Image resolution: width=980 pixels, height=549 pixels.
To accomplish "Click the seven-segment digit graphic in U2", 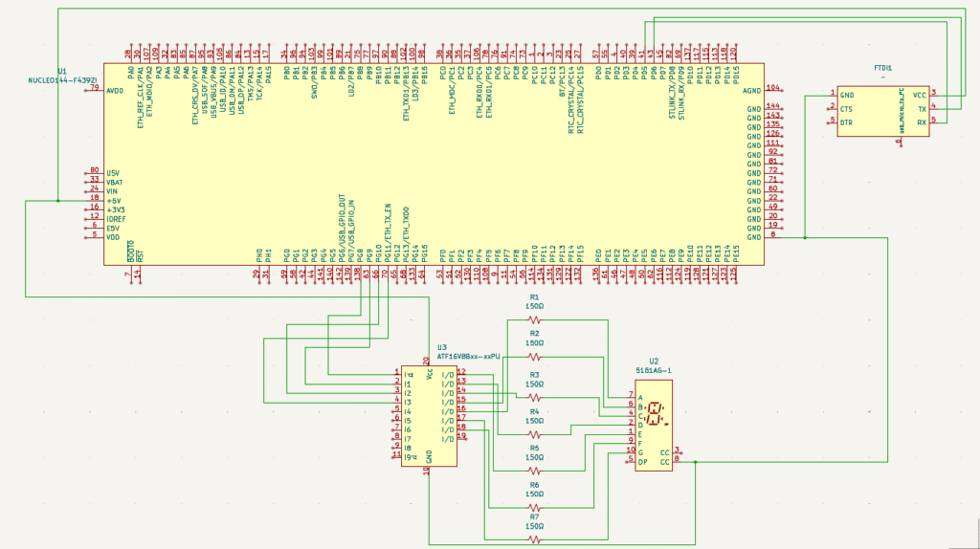I will pyautogui.click(x=655, y=414).
